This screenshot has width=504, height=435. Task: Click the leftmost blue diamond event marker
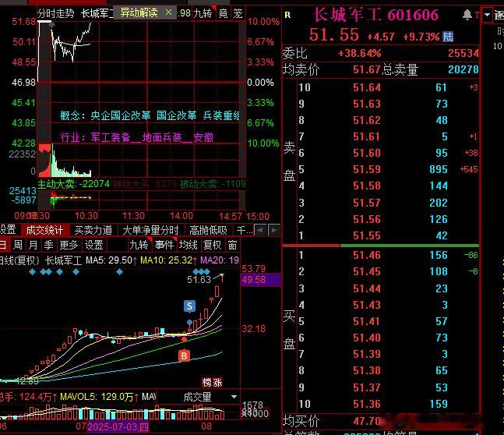pyautogui.click(x=32, y=272)
